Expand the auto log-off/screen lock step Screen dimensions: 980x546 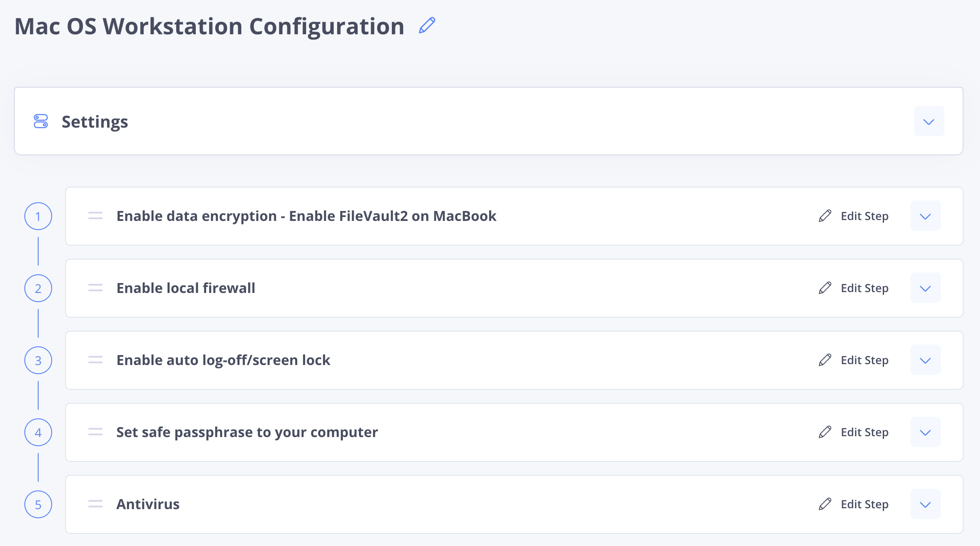925,360
